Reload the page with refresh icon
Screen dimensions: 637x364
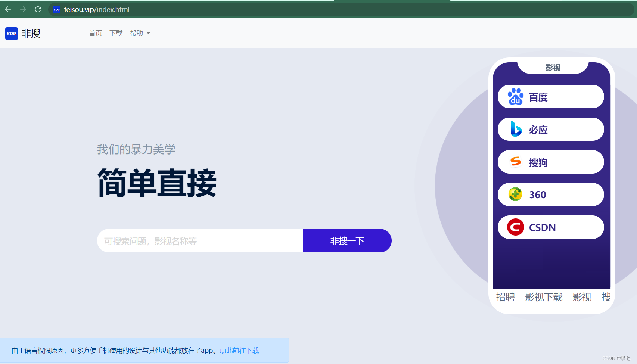(x=38, y=9)
